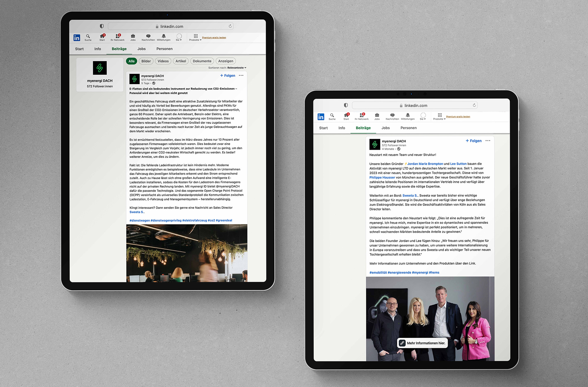Click Premium gratis testen link, right tablet
Screen dimensions: 588x387
click(458, 117)
